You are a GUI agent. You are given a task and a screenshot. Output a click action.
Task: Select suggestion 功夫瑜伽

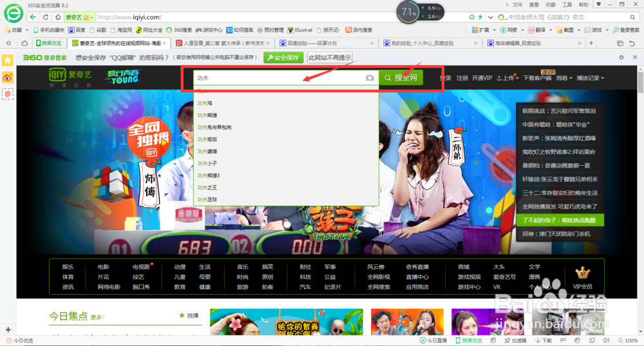(207, 140)
